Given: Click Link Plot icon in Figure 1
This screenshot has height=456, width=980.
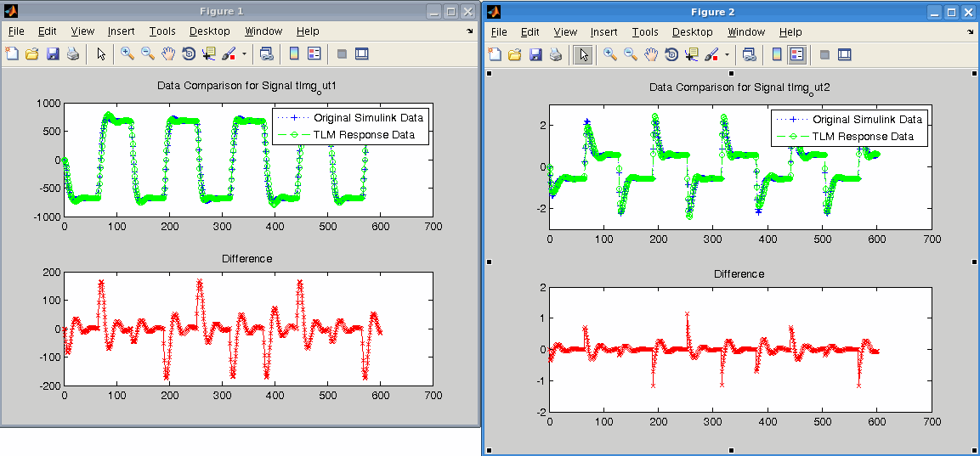Looking at the screenshot, I should click(x=267, y=54).
